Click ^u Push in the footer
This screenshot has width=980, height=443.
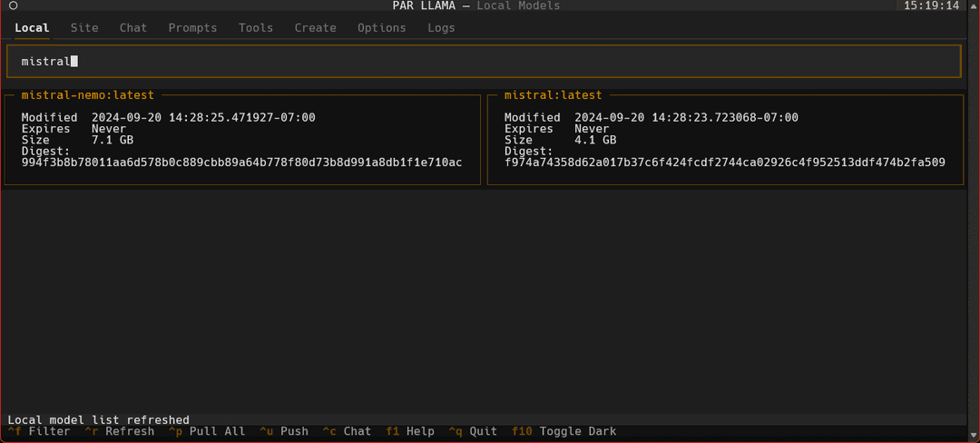tap(284, 431)
